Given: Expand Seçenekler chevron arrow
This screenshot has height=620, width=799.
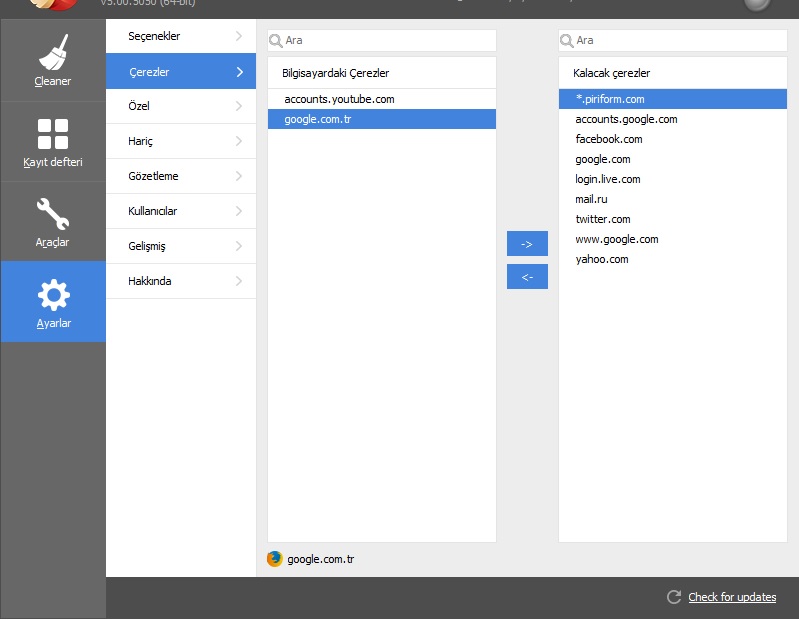Looking at the screenshot, I should (239, 36).
